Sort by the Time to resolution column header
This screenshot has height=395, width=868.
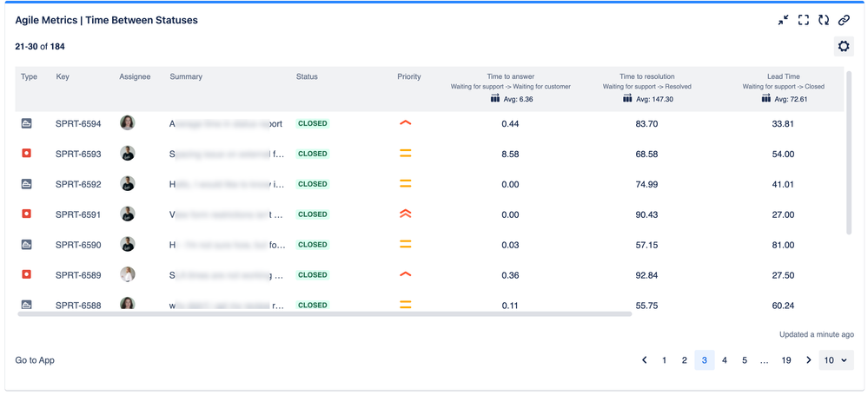point(646,76)
